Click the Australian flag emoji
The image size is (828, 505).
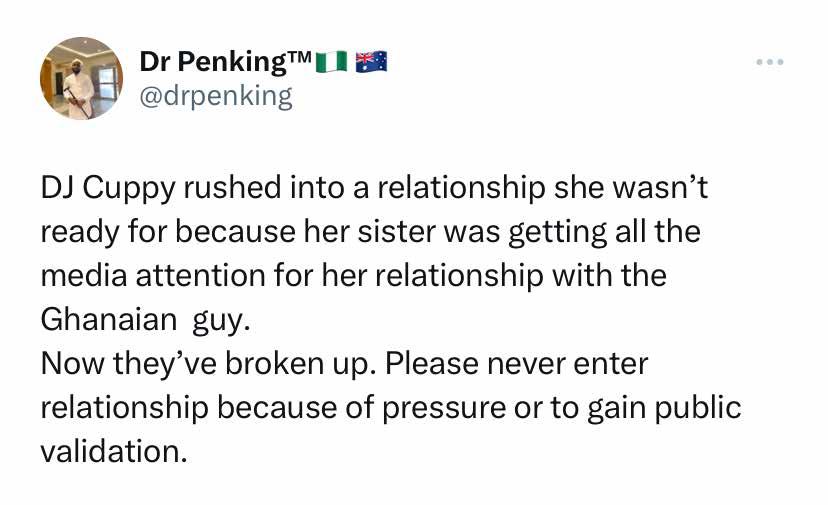(x=371, y=62)
